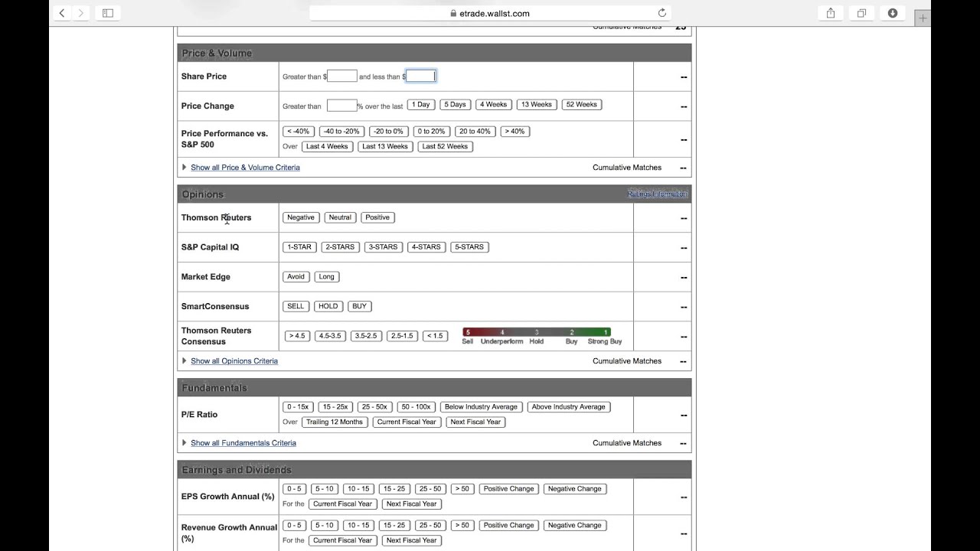Select Last 13 Weeks performance period
The image size is (980, 551).
pyautogui.click(x=385, y=146)
